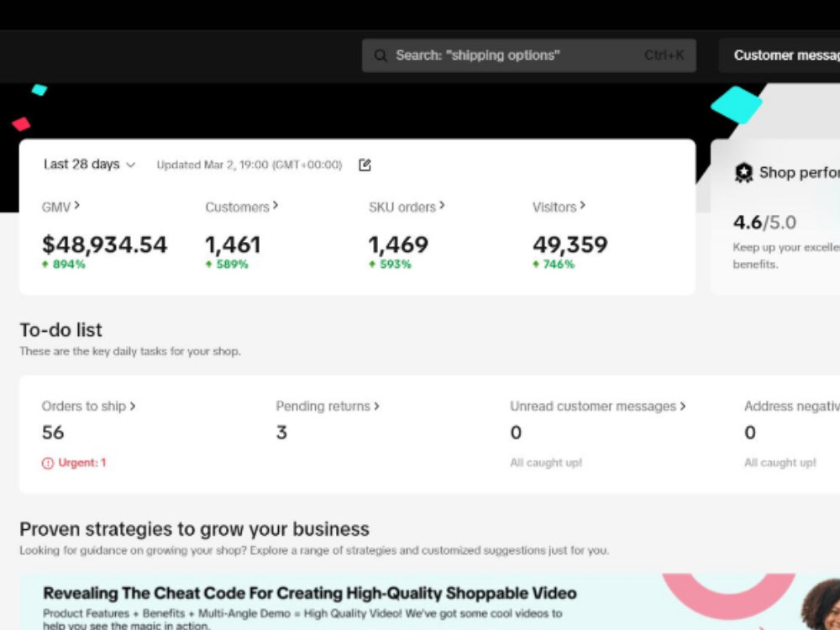Open GMV details chevron link
840x630 pixels.
coord(60,207)
